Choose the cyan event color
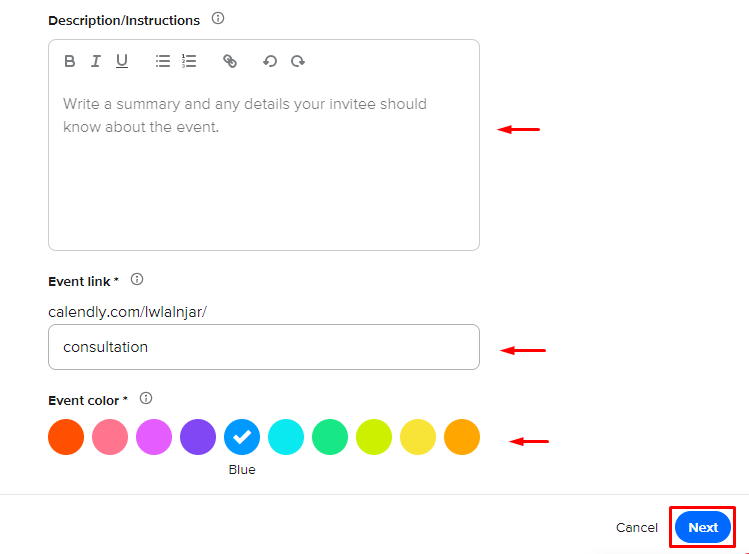This screenshot has width=749, height=554. (286, 437)
